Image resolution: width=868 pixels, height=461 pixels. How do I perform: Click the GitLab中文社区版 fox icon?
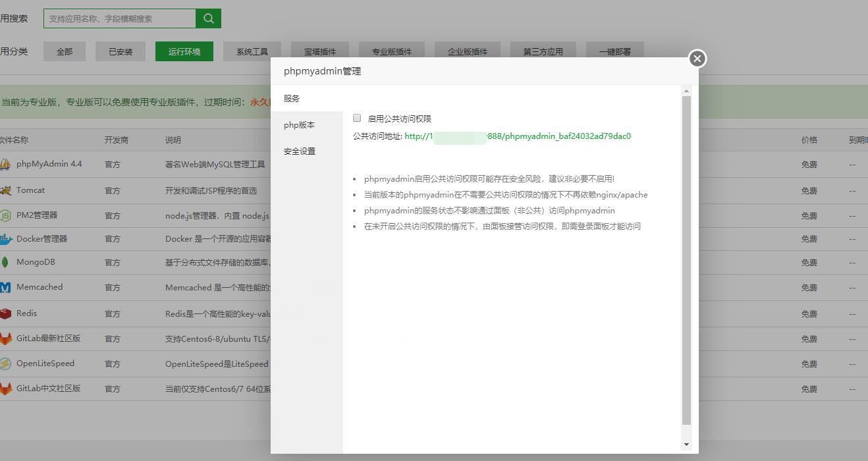tap(5, 389)
